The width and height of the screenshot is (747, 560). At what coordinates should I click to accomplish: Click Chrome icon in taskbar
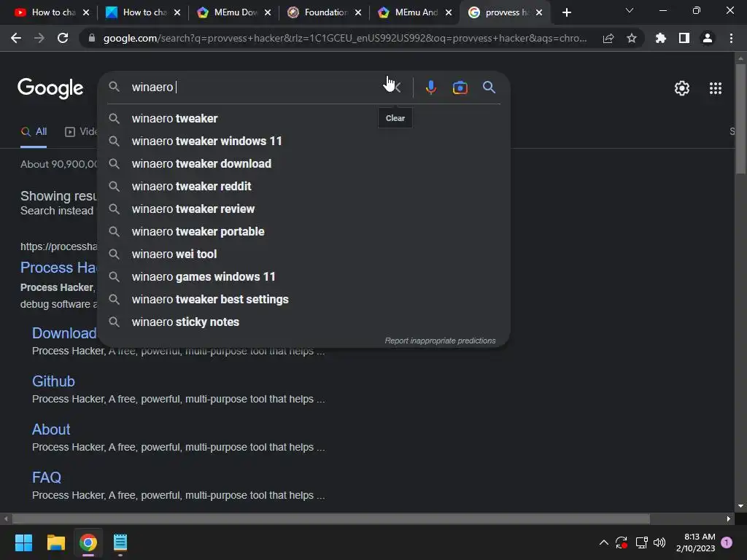(x=88, y=542)
